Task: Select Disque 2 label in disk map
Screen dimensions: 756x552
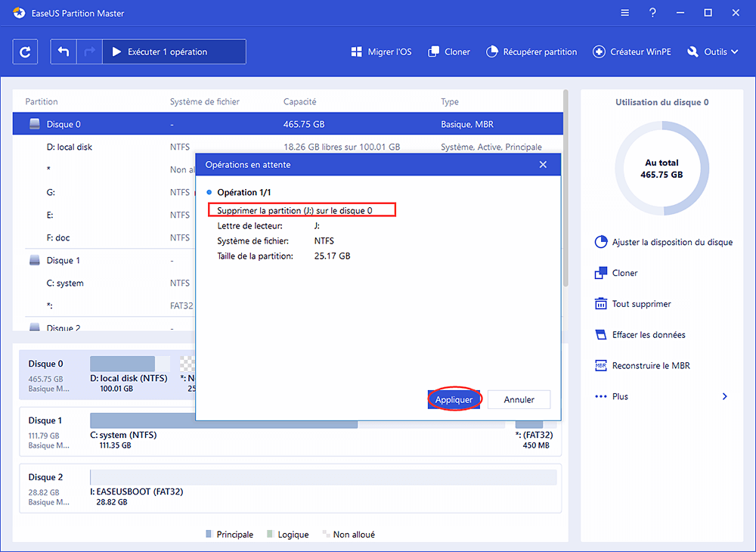Action: point(45,477)
